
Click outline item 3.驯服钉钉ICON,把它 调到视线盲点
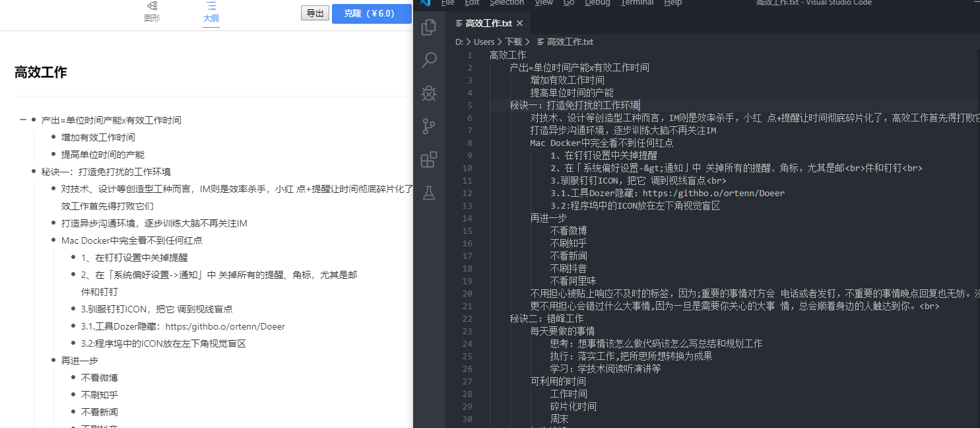point(157,309)
